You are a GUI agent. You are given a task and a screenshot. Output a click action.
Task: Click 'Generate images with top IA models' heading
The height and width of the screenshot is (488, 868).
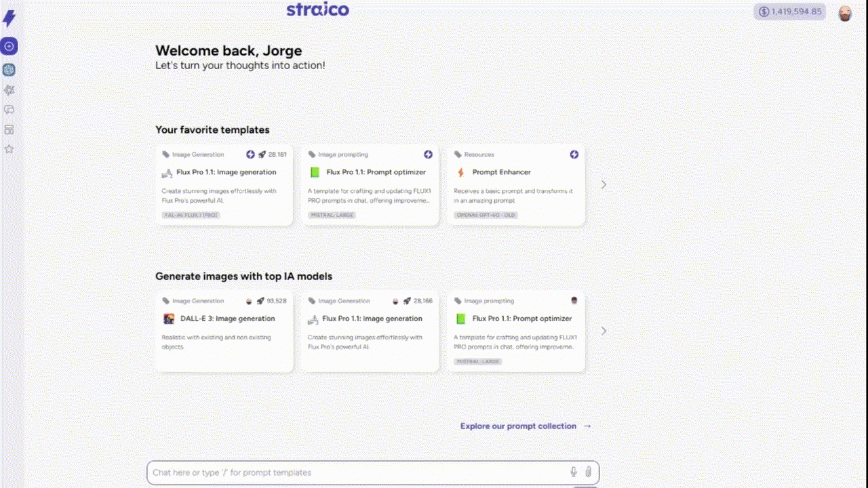pyautogui.click(x=243, y=276)
